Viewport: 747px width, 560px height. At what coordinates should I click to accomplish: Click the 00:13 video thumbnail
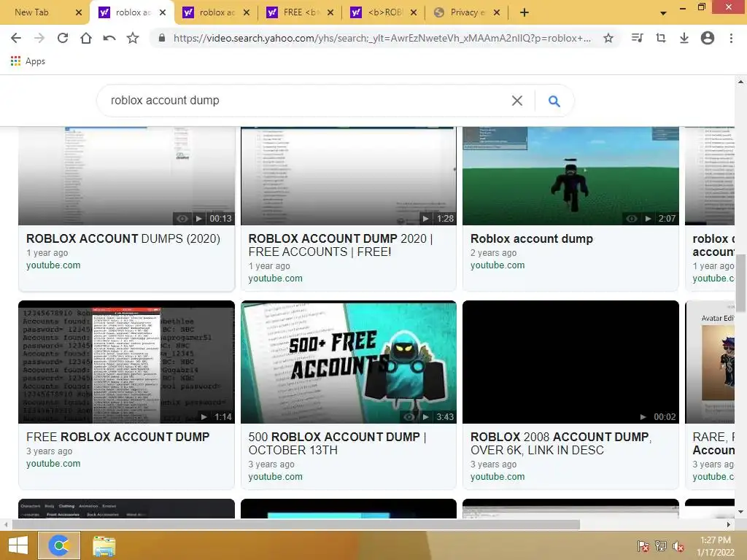126,176
